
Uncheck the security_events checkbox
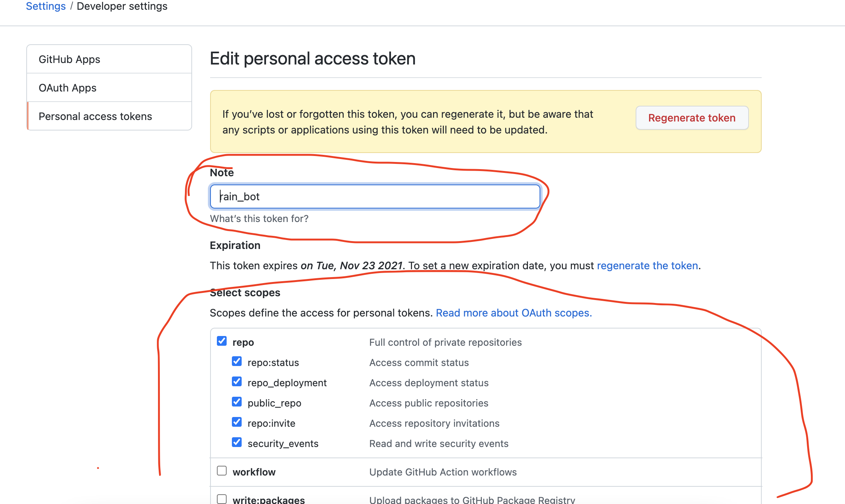[x=237, y=442]
